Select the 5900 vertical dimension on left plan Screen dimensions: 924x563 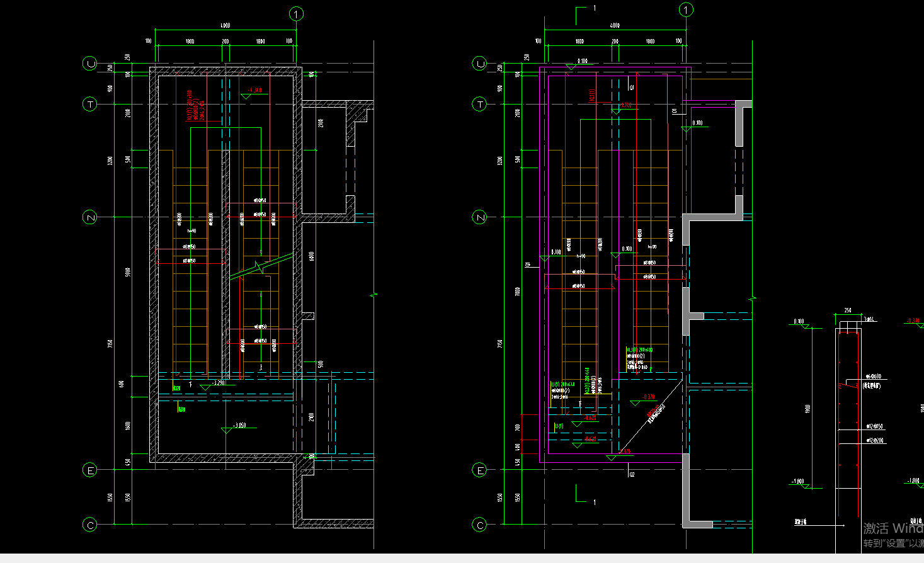pos(128,272)
